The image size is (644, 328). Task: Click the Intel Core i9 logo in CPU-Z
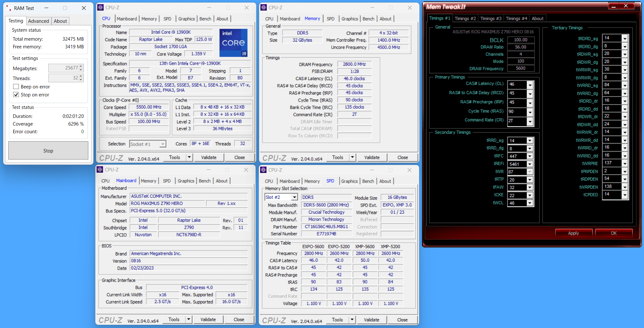coord(233,43)
